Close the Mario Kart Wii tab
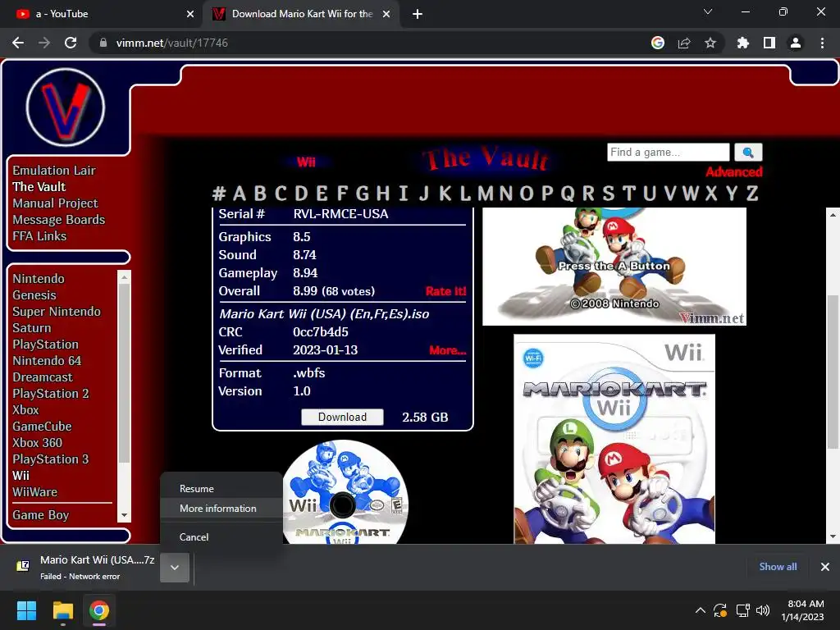 click(x=386, y=14)
